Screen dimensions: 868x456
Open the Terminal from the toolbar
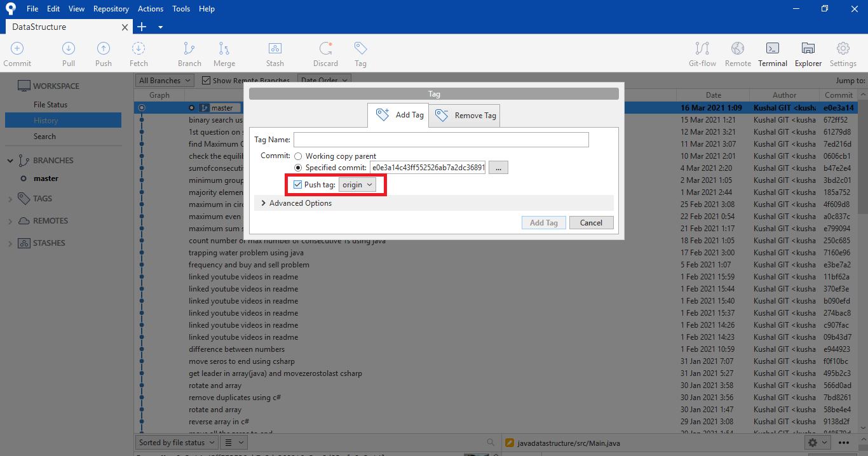coord(773,48)
